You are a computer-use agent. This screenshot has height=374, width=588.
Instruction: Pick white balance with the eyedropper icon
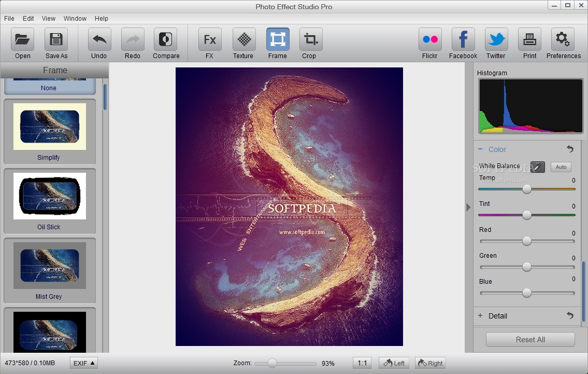tap(537, 167)
